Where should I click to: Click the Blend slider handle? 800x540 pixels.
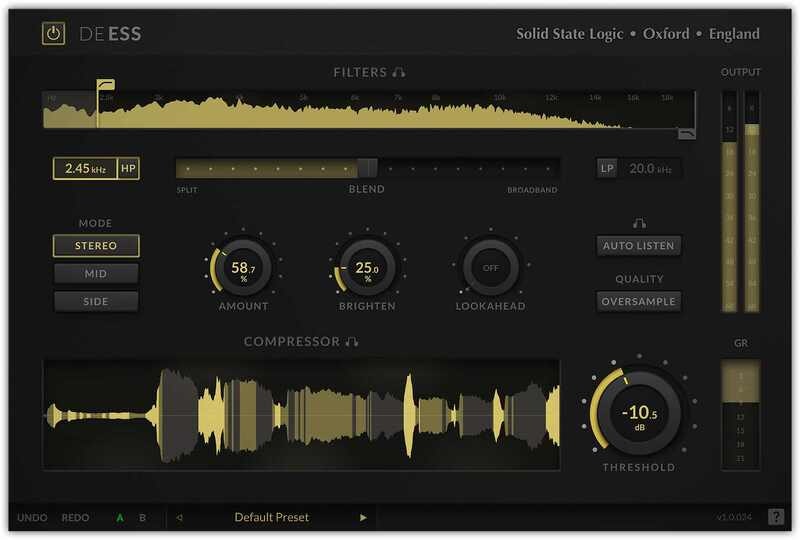point(368,168)
